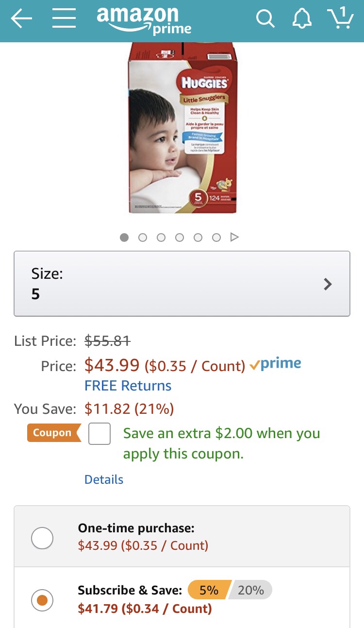
Task: Go to last product image dot
Action: coord(216,238)
